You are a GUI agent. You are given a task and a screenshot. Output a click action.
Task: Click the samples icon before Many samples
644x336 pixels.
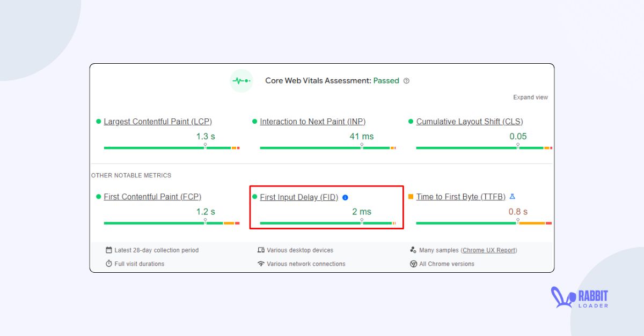[x=413, y=250]
